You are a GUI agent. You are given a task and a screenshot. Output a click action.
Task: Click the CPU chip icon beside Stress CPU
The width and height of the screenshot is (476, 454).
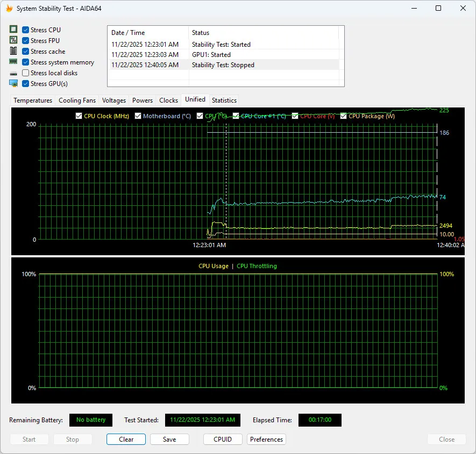[x=13, y=30]
